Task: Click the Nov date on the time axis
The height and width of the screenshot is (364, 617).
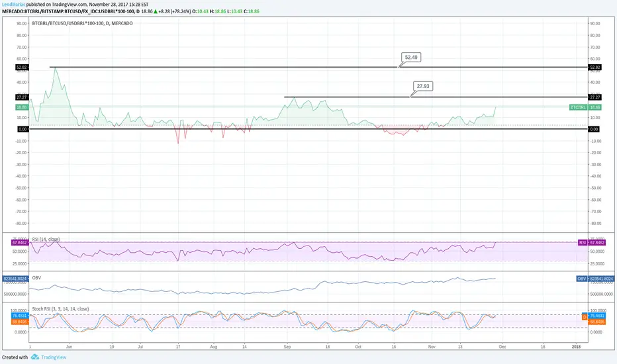Action: coord(432,347)
